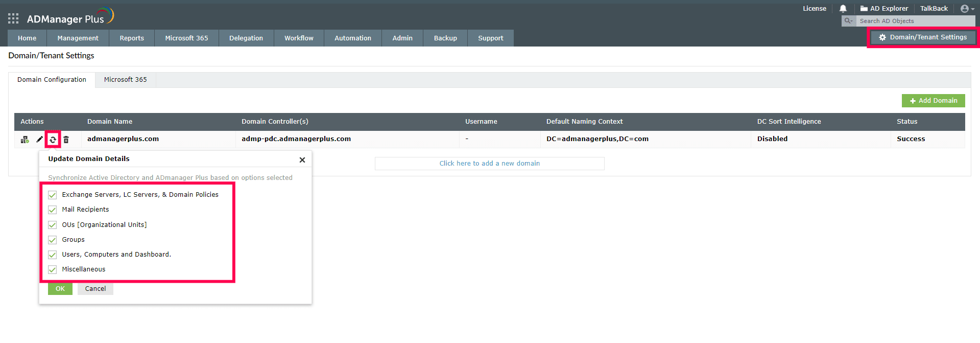
Task: Click the DC Sort Intelligence column header
Action: click(789, 122)
